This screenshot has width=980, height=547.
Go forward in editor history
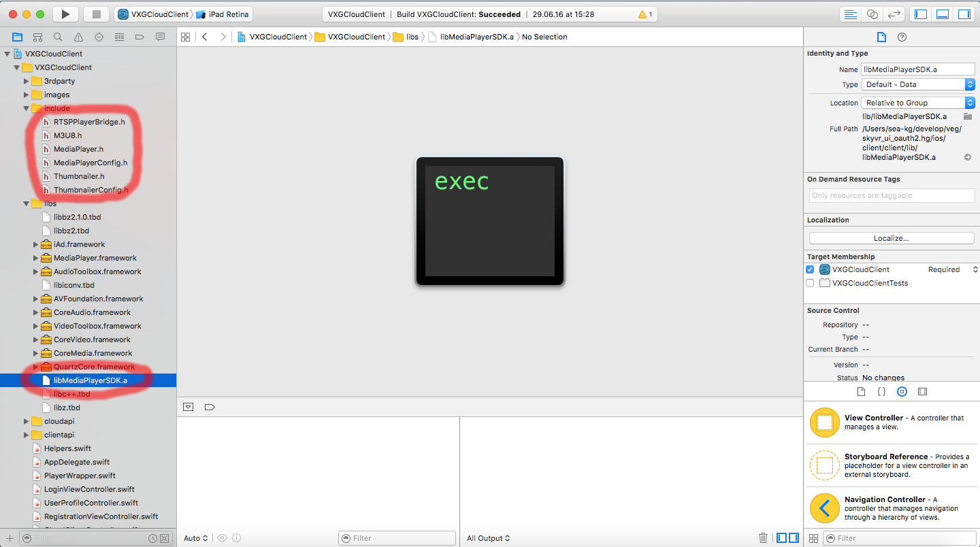pos(223,37)
